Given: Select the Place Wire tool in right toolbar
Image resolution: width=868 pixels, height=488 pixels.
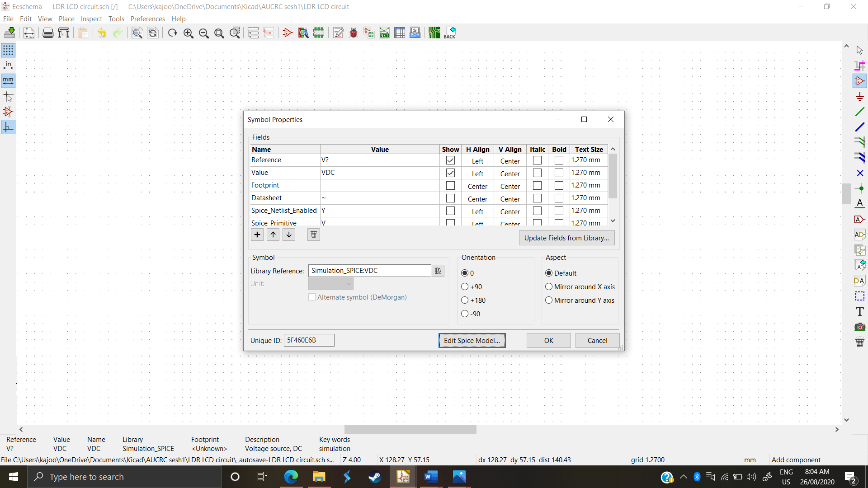Looking at the screenshot, I should (860, 112).
